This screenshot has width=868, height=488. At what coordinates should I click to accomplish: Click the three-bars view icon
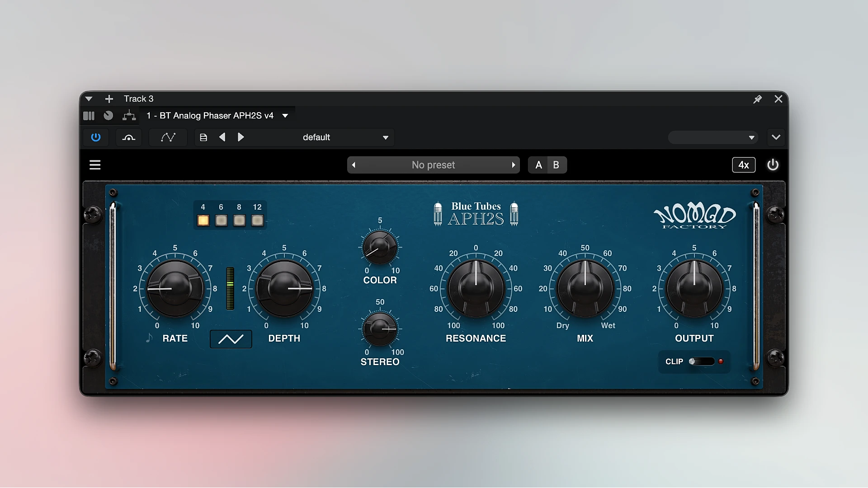pyautogui.click(x=89, y=116)
